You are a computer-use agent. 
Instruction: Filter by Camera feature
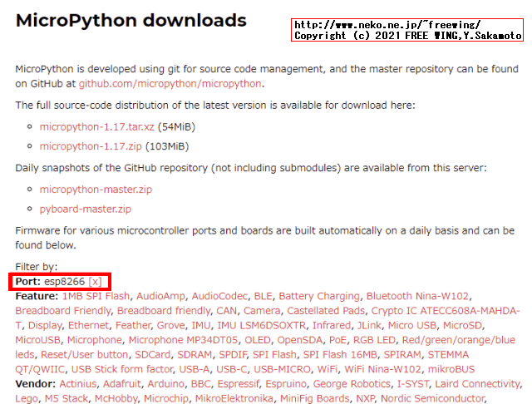[262, 311]
